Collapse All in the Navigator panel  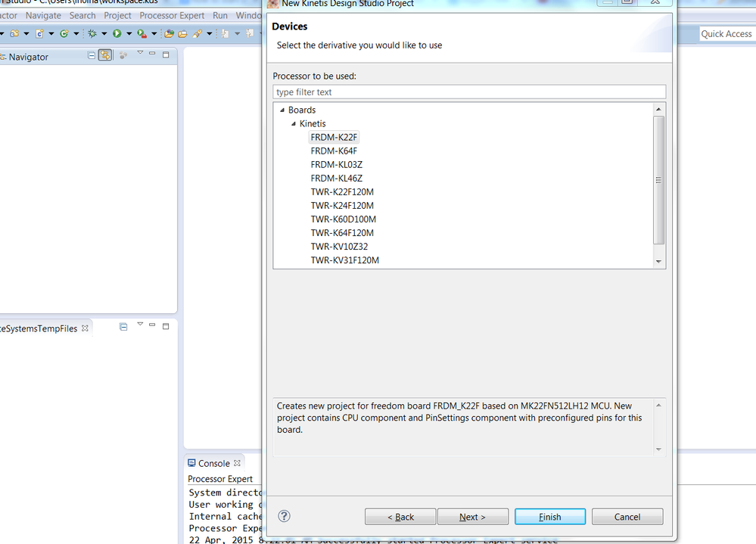pos(91,55)
